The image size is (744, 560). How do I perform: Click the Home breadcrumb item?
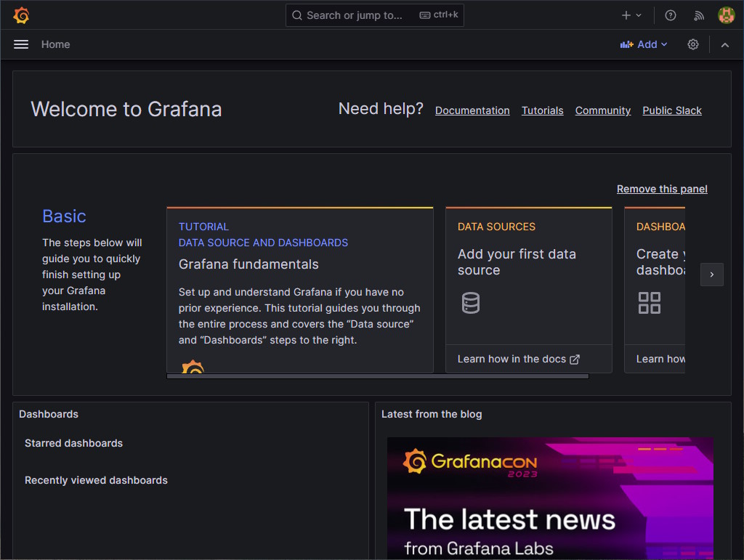point(55,44)
